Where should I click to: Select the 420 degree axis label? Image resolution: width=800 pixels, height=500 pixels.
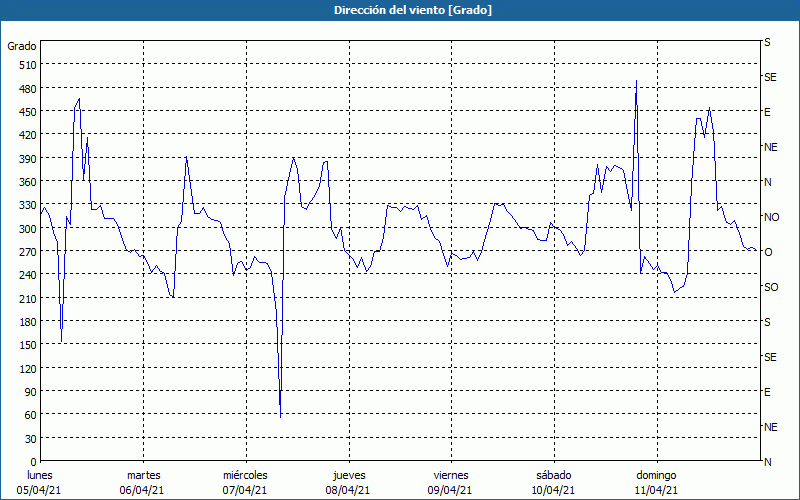click(x=28, y=135)
